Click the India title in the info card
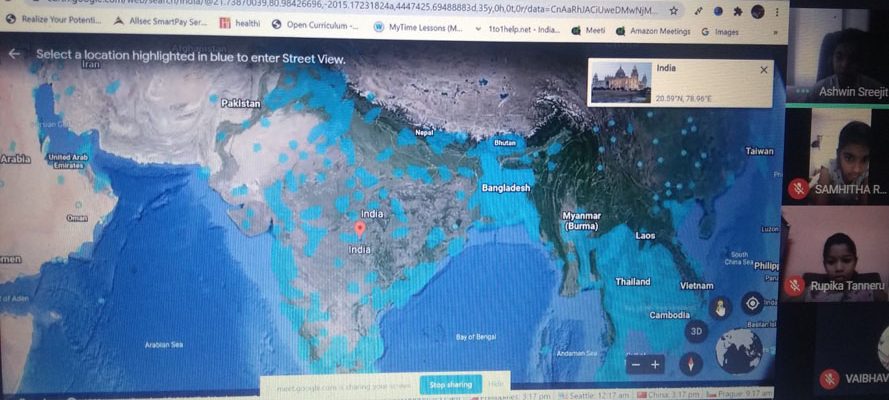 tap(666, 68)
